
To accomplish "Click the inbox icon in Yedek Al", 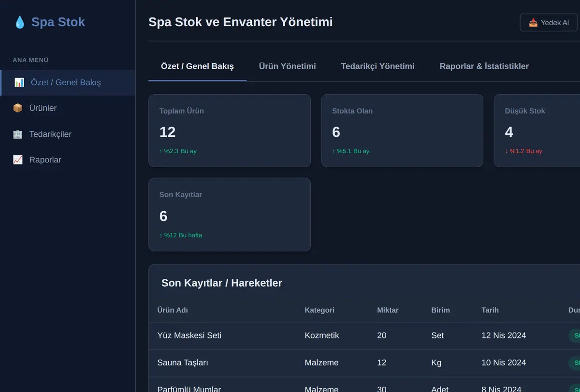I will point(533,23).
